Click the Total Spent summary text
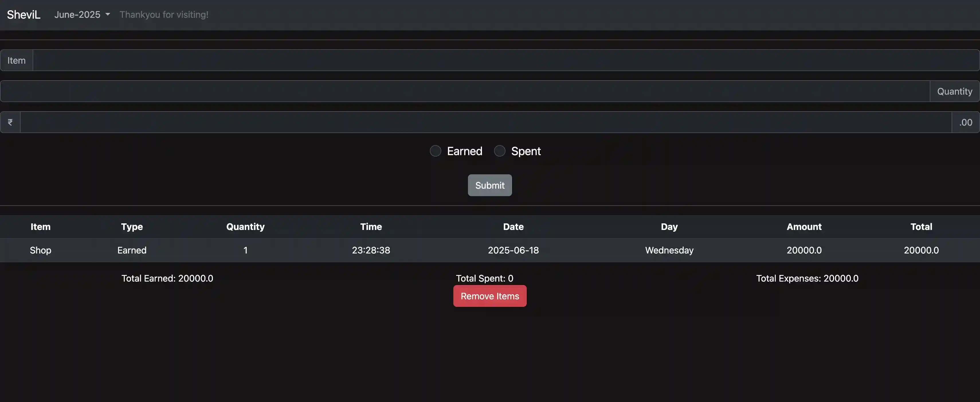Screen dimensions: 980x402 click(484, 278)
